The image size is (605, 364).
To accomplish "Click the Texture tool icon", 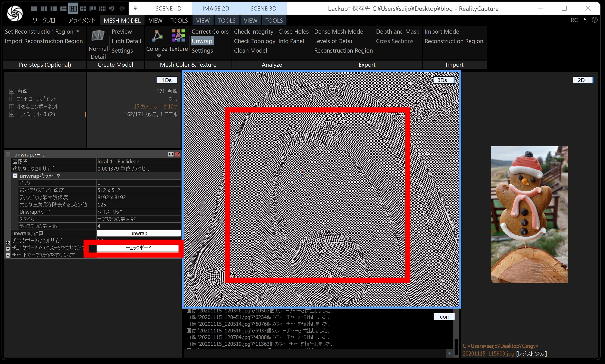I will (x=178, y=35).
